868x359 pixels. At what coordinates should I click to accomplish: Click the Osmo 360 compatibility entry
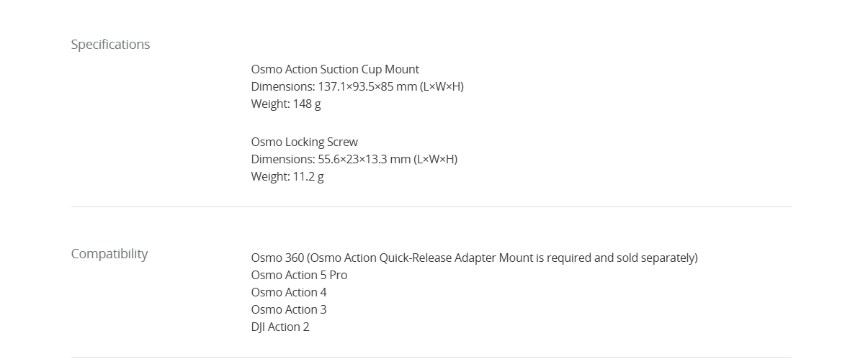tap(474, 258)
